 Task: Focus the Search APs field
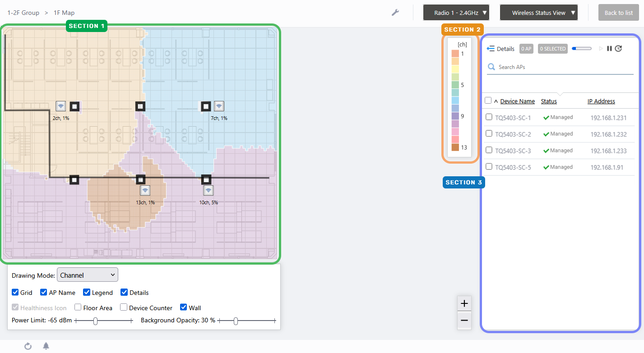[561, 67]
